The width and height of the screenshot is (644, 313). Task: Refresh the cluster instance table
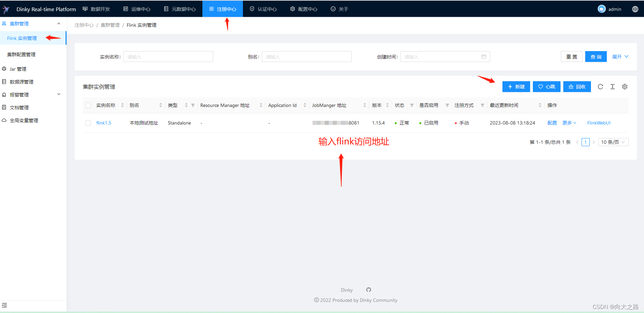600,87
